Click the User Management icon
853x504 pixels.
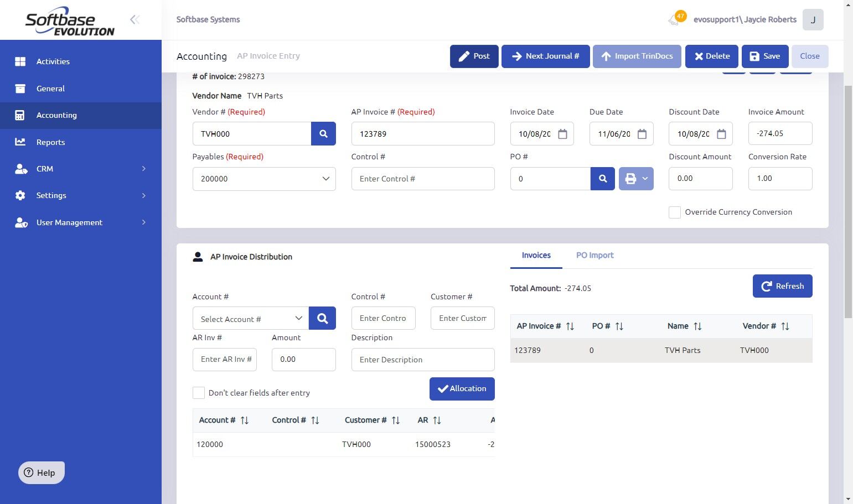[x=21, y=222]
